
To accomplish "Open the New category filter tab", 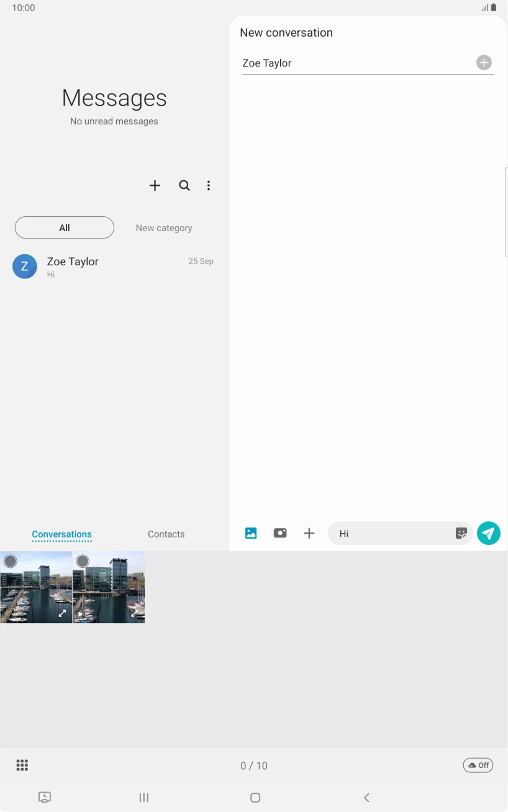I will pyautogui.click(x=164, y=227).
